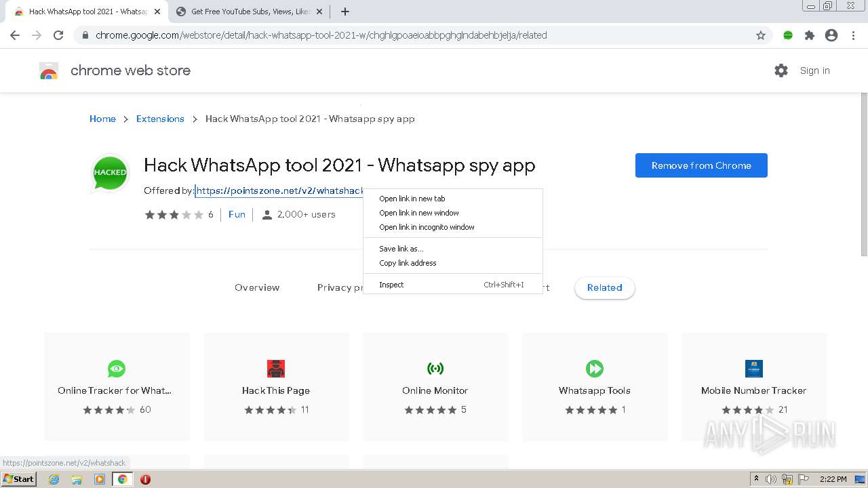The image size is (868, 488).
Task: Open the pointszone.net offered-by link
Action: [x=280, y=191]
